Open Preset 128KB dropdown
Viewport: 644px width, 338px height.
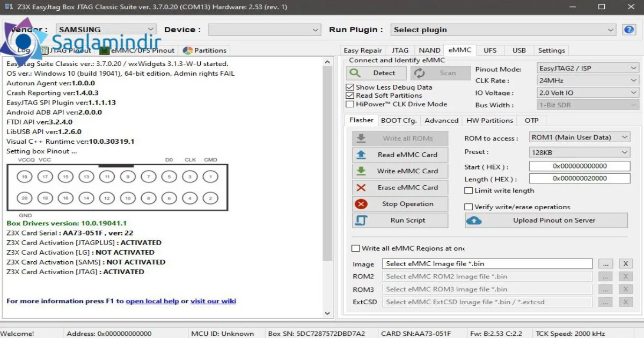point(580,152)
